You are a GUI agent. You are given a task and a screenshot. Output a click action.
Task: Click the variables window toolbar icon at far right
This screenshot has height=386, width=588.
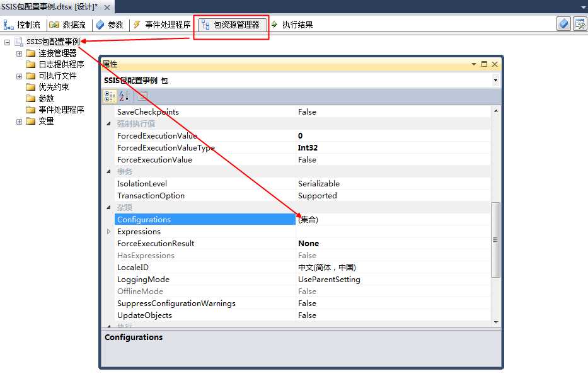click(580, 24)
